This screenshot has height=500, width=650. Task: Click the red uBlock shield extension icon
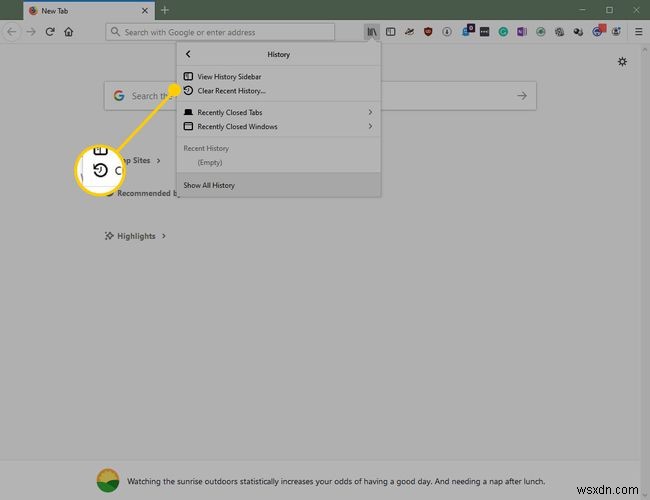(x=428, y=32)
